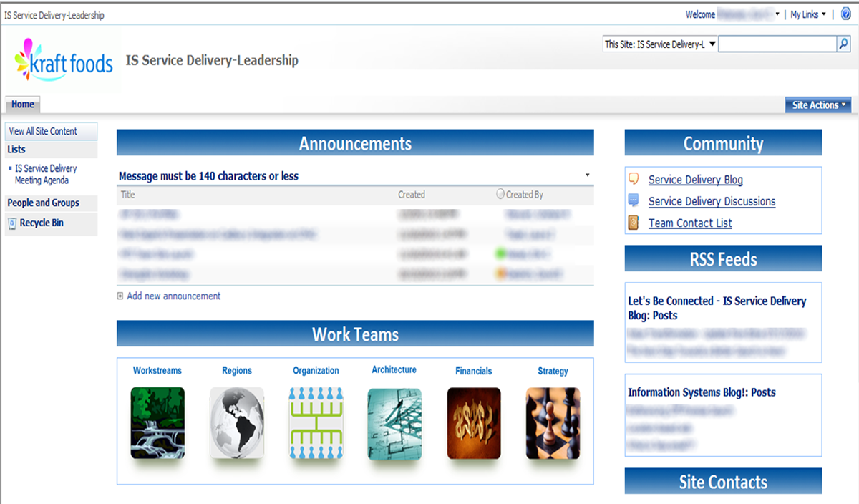Click the presence icon in Created By header
Screen dimensions: 859x504
[x=500, y=194]
